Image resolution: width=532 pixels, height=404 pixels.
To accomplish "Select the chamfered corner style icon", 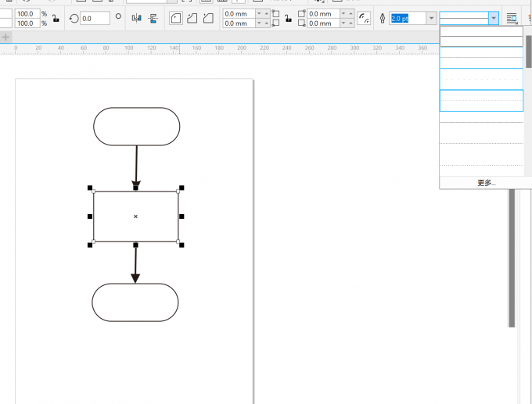I will click(x=207, y=18).
